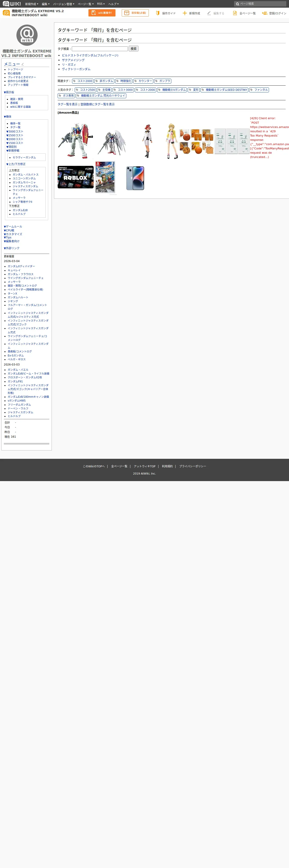Expand the ▼1500コスト list
The image size is (289, 868).
(x=15, y=143)
